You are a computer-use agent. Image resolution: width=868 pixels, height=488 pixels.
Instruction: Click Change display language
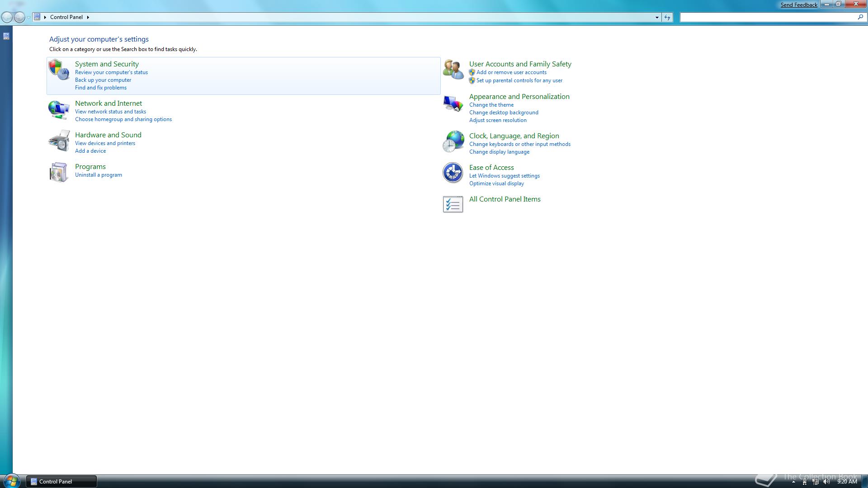pyautogui.click(x=499, y=152)
